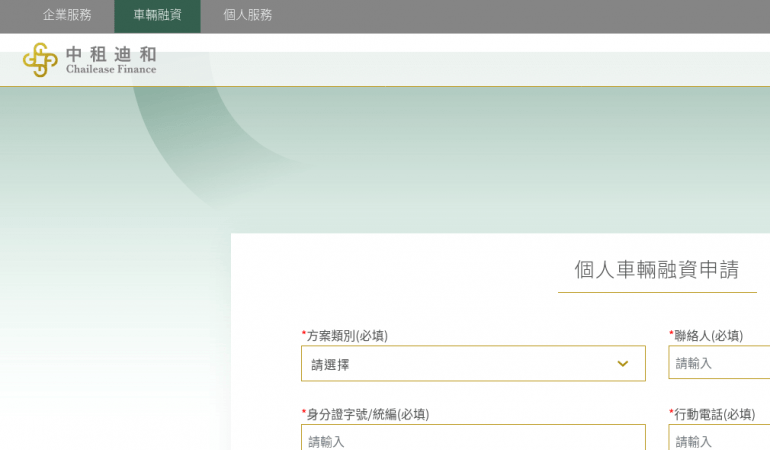The image size is (770, 450).
Task: Focus the 身分證字號/統編 input field
Action: [473, 437]
